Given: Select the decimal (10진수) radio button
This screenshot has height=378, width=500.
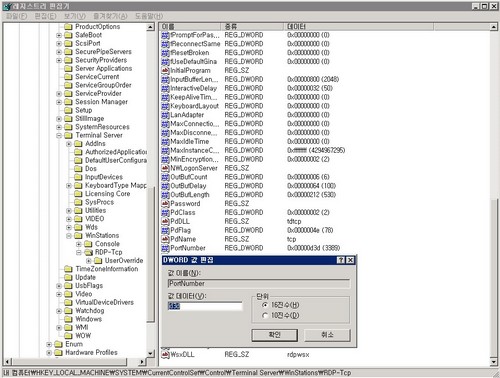Looking at the screenshot, I should tap(265, 315).
